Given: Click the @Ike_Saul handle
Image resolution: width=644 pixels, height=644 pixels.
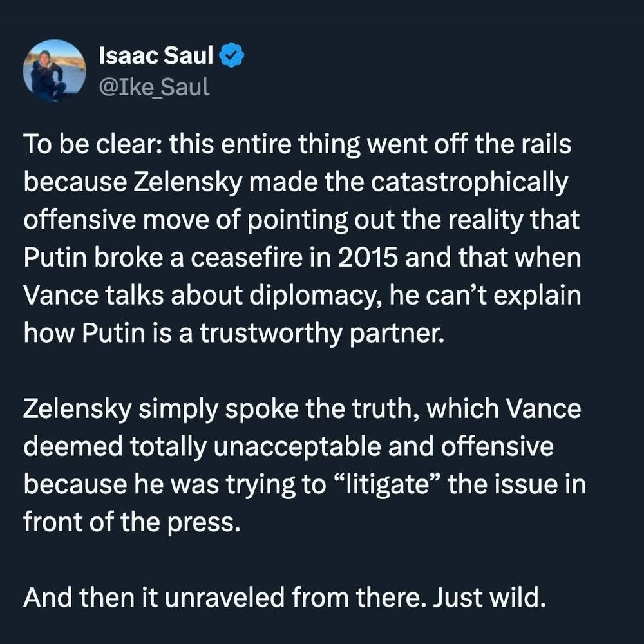Looking at the screenshot, I should tap(155, 86).
